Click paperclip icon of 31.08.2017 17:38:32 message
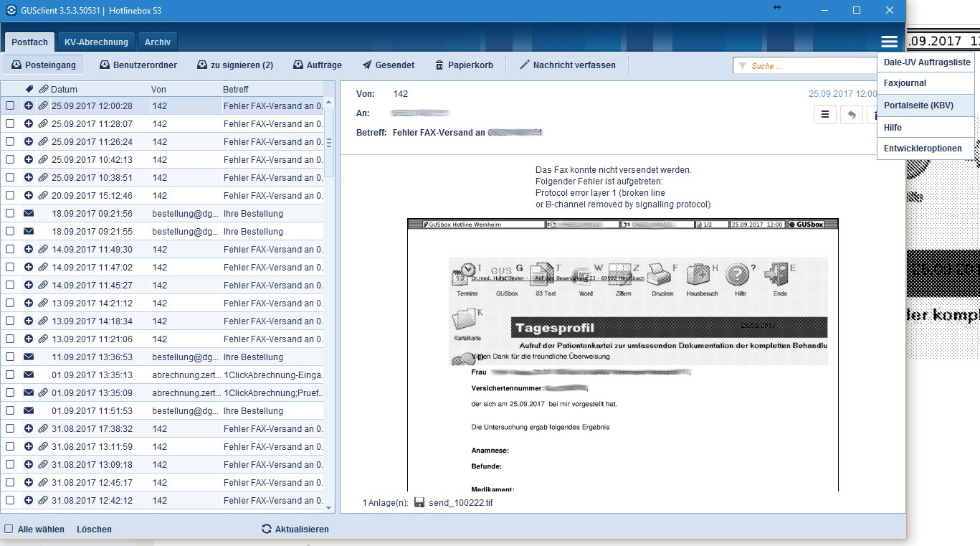Viewport: 980px width, 546px height. click(x=43, y=428)
